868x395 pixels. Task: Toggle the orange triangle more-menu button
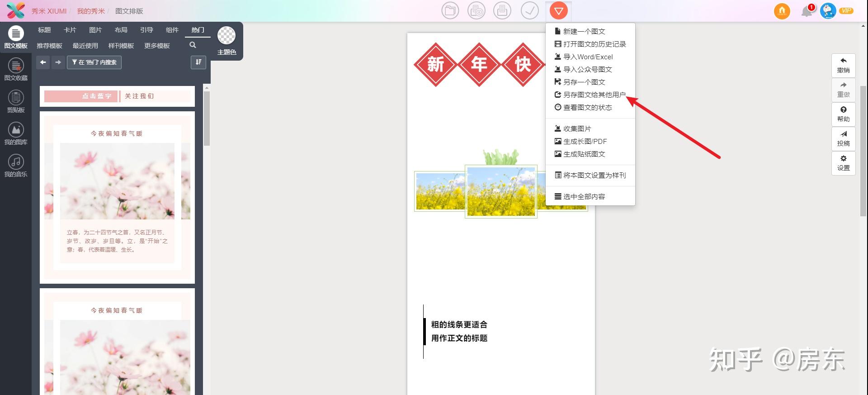(558, 11)
